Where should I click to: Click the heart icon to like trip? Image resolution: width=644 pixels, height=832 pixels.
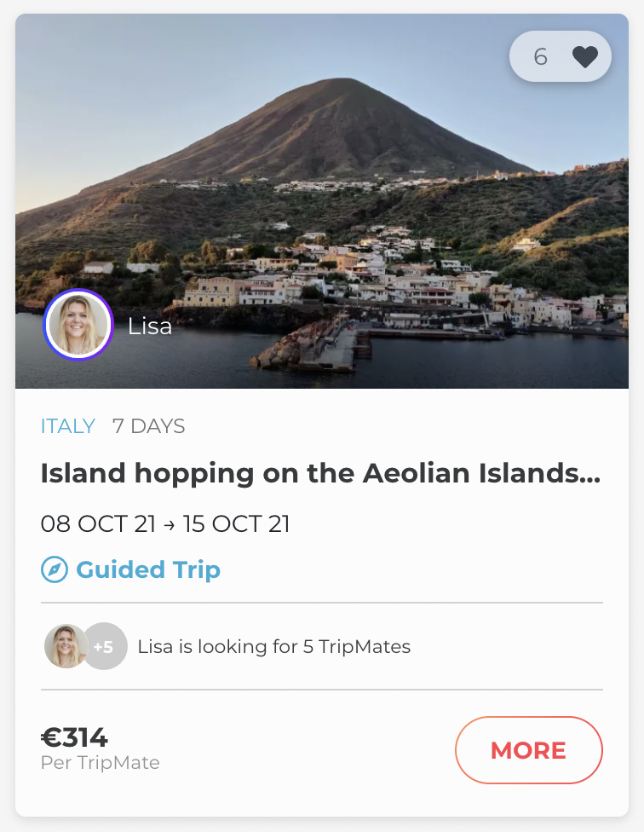tap(584, 57)
